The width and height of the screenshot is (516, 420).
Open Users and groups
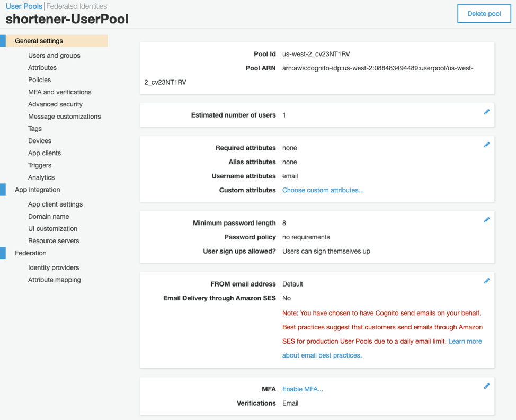coord(54,55)
